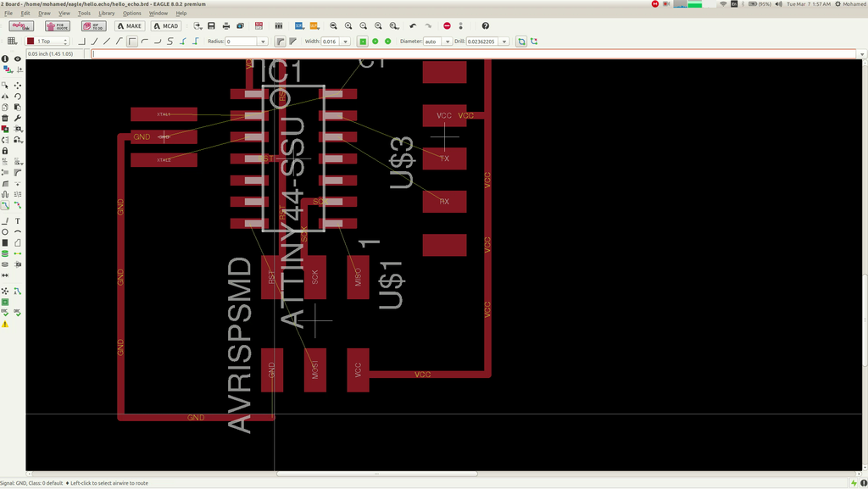Select the Rectangle tool
Image resolution: width=868 pixels, height=489 pixels.
click(5, 242)
